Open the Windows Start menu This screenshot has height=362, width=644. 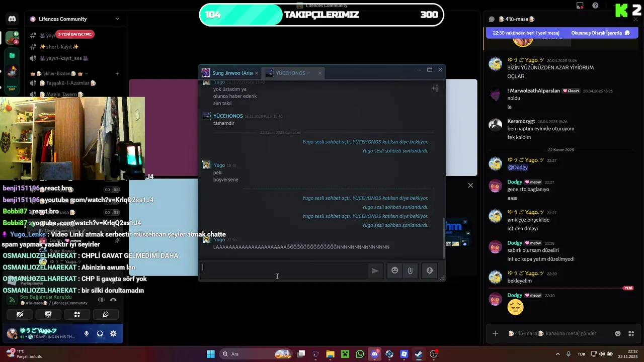click(x=211, y=354)
